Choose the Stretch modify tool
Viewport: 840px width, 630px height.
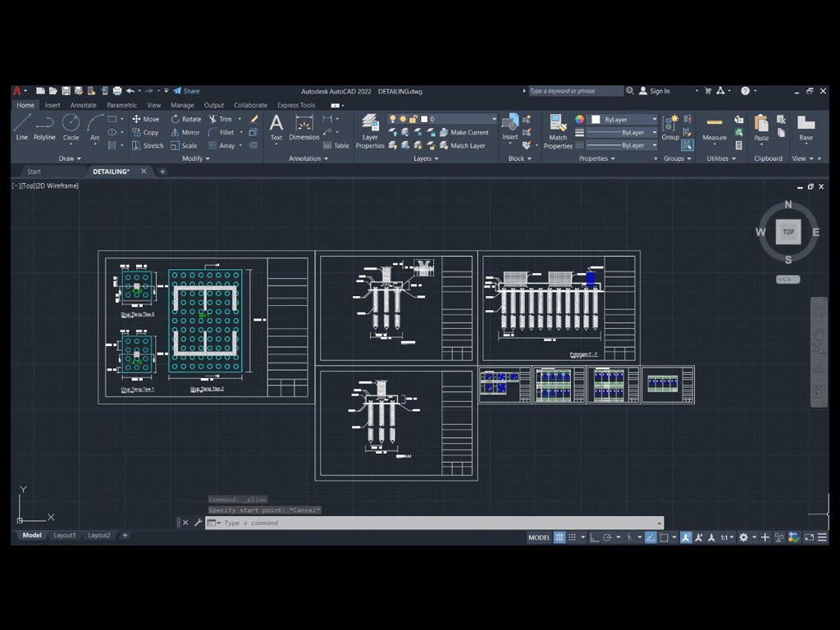coord(148,145)
